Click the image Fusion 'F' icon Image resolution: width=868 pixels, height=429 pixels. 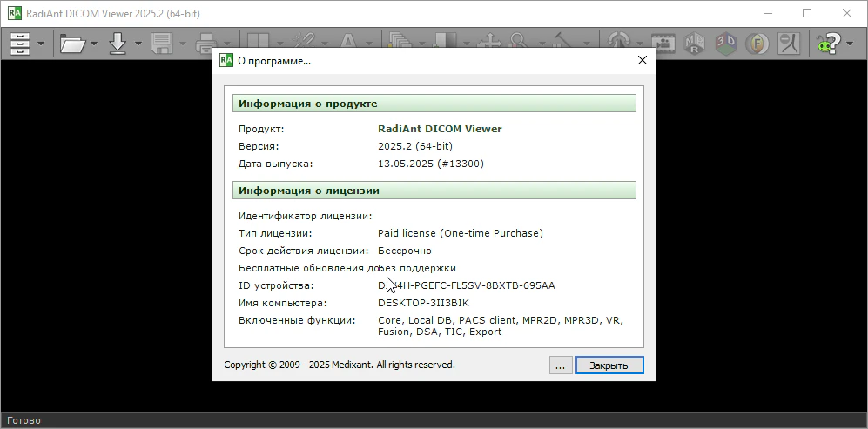(757, 43)
